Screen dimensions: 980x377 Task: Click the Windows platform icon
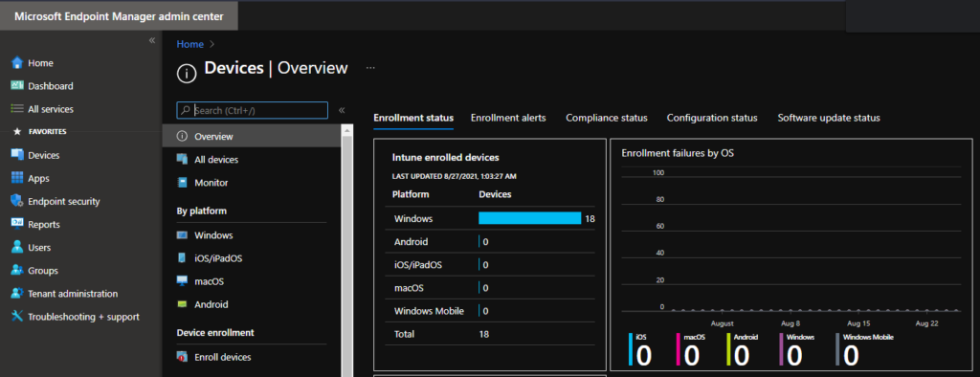point(182,235)
